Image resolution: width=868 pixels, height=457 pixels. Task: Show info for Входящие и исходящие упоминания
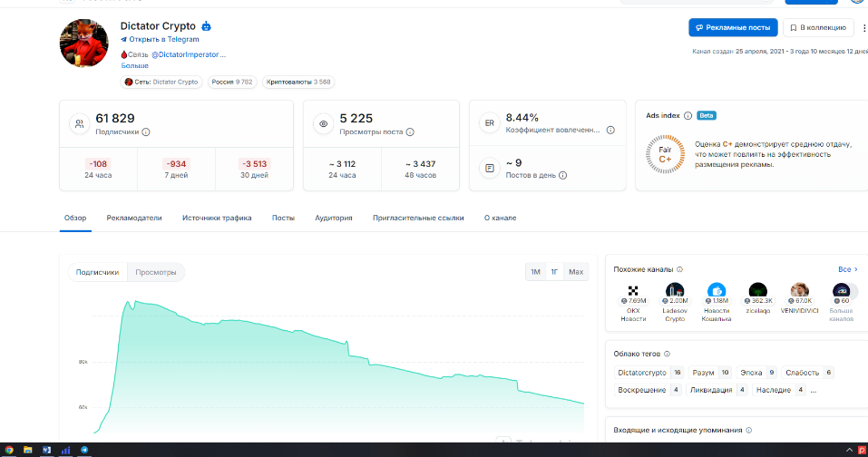click(748, 431)
